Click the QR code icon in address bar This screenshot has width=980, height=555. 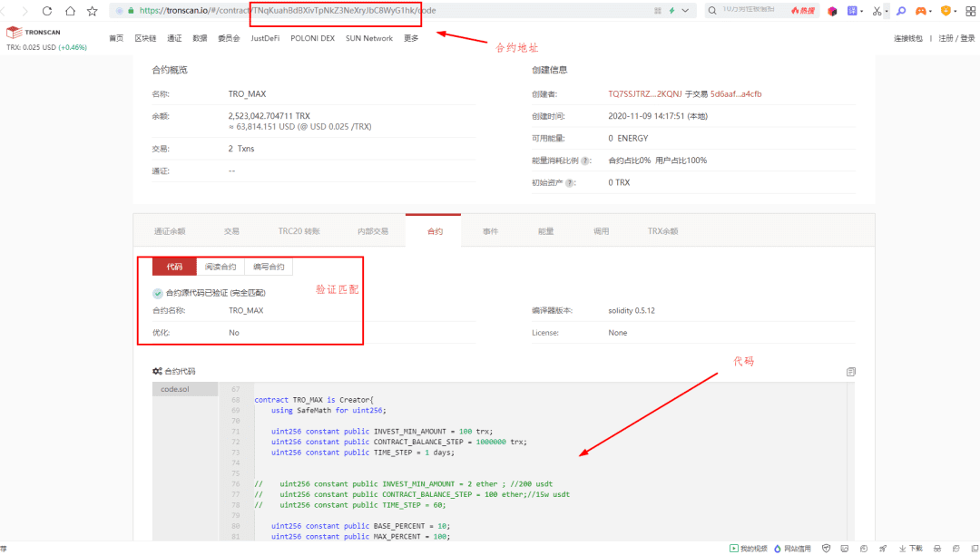point(658,11)
